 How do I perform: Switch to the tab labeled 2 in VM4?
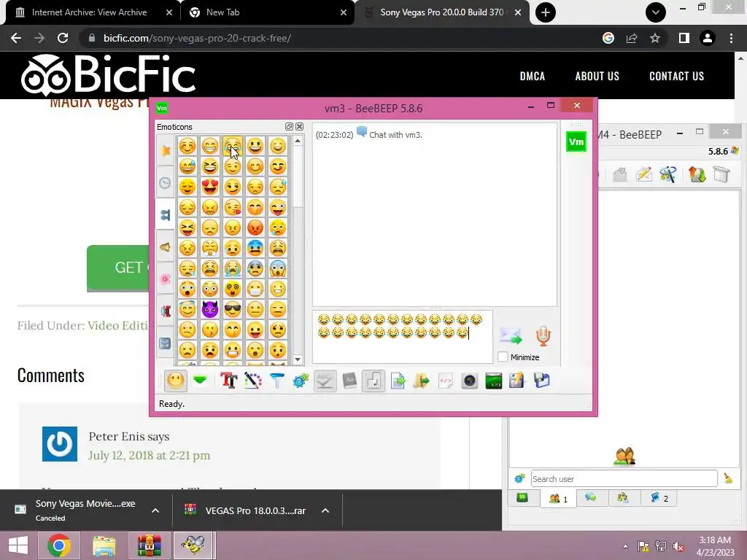coord(659,498)
